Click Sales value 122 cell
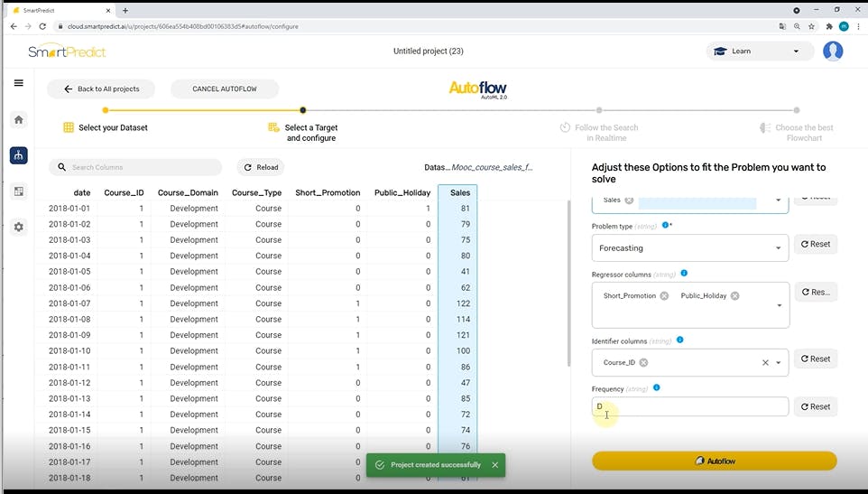868x494 pixels. click(464, 303)
